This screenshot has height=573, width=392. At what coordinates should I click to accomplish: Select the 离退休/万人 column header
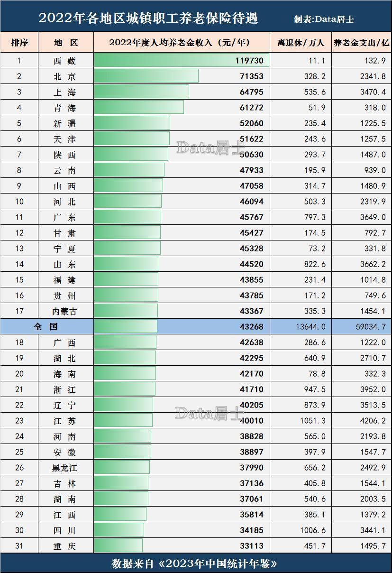point(301,43)
